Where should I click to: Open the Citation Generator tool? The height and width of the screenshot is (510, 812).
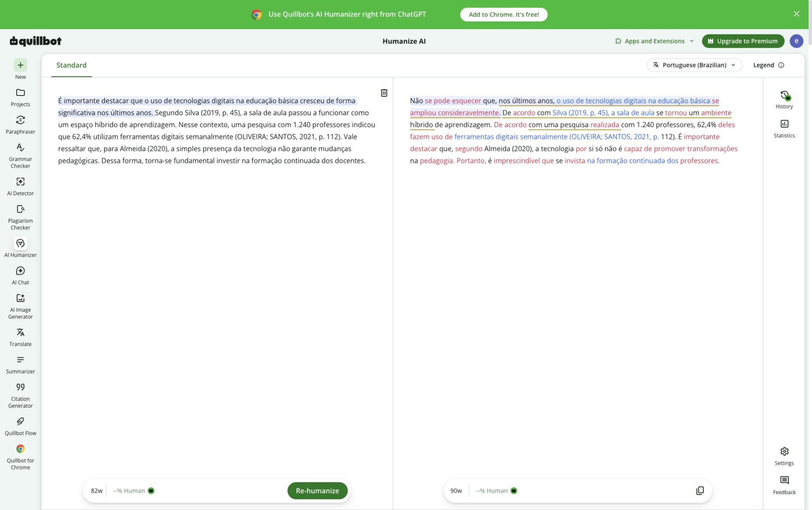coord(20,395)
